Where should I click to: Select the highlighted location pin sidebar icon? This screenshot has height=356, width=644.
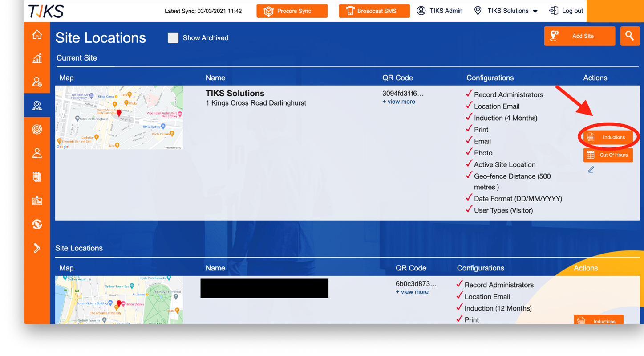pos(37,105)
